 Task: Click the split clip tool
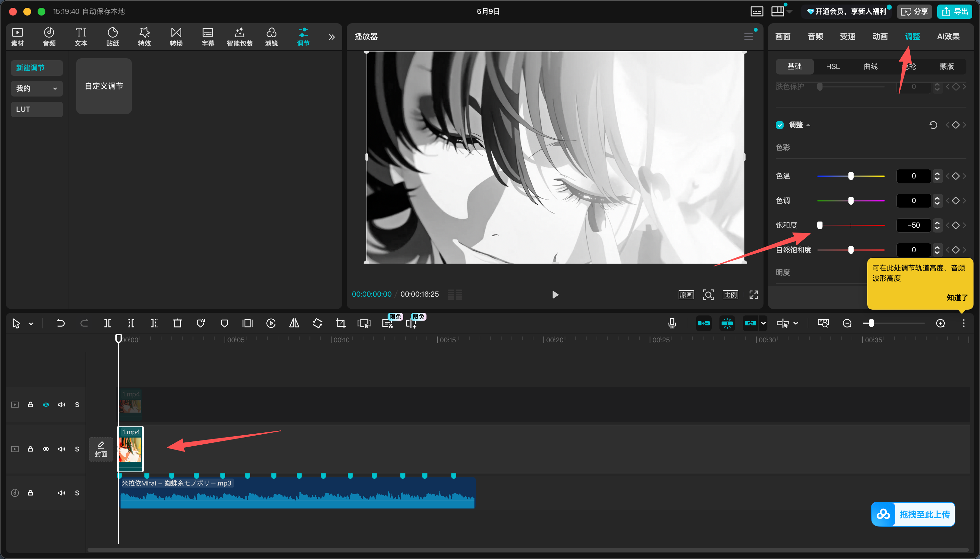pos(108,323)
